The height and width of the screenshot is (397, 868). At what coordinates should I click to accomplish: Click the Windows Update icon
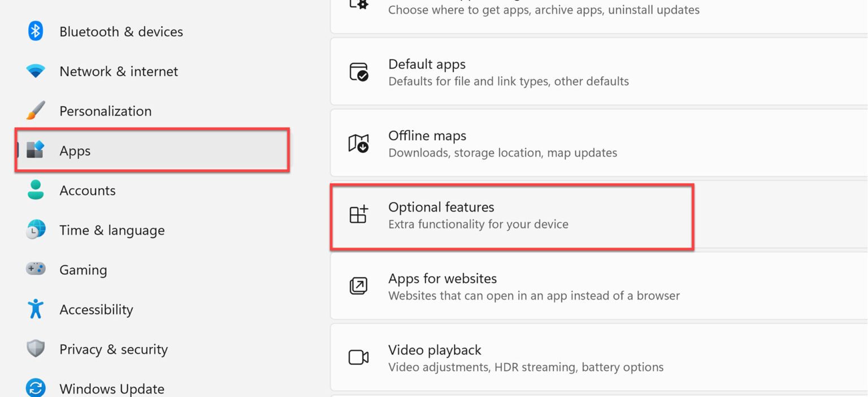click(x=35, y=387)
